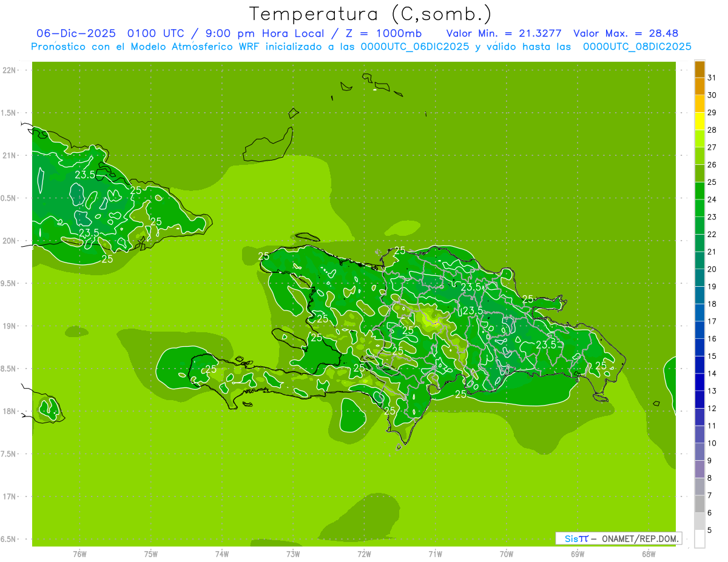
Task: Select the '76W' longitude axis label
Action: pyautogui.click(x=79, y=554)
